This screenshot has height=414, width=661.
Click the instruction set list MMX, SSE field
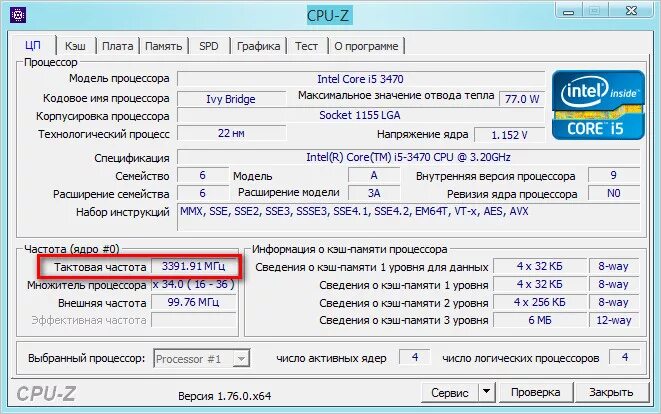(x=408, y=218)
